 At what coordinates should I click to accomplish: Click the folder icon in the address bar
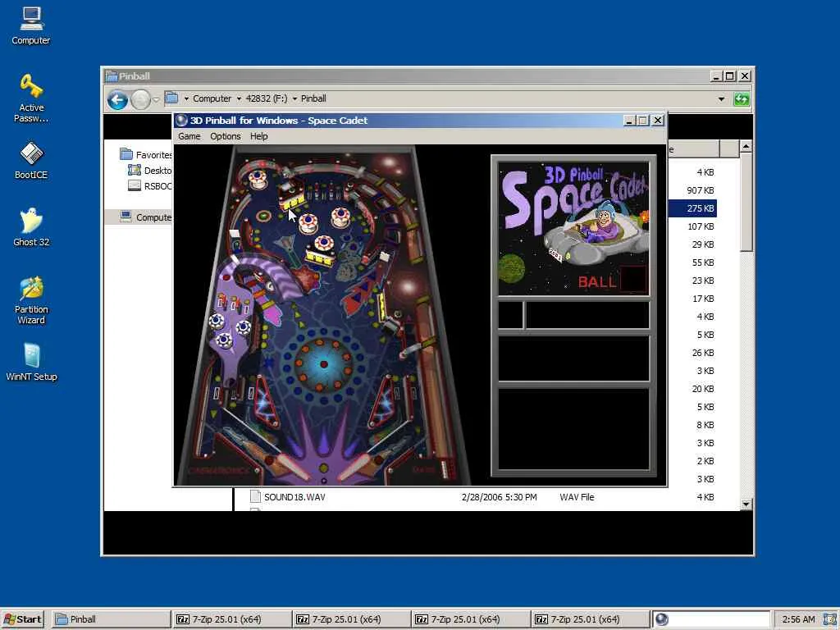point(171,98)
